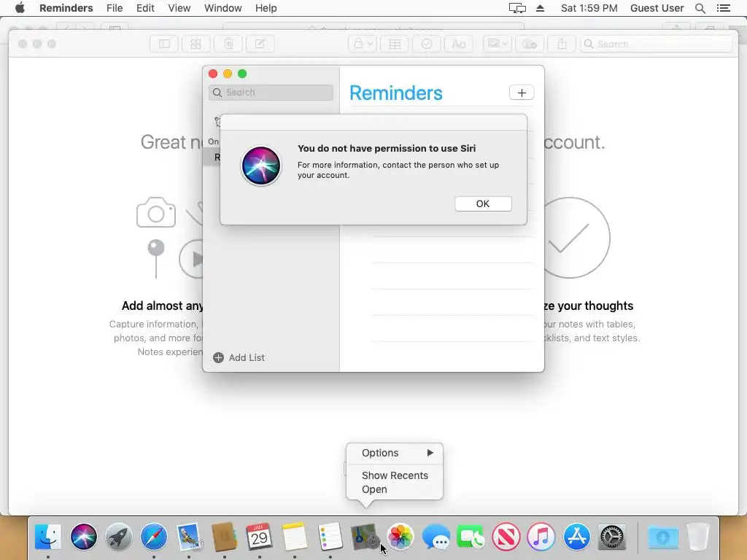
Task: Open iTunes from the dock
Action: [x=541, y=537]
